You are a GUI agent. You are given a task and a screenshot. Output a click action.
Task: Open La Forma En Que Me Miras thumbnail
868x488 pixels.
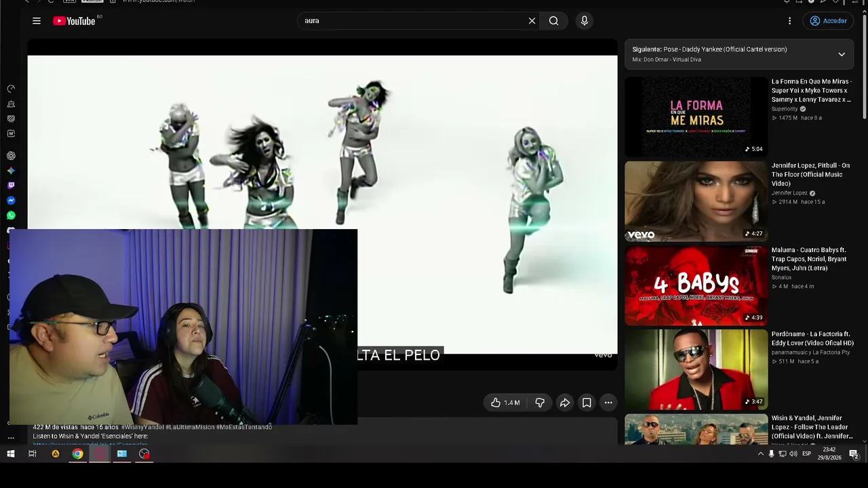[x=696, y=117]
